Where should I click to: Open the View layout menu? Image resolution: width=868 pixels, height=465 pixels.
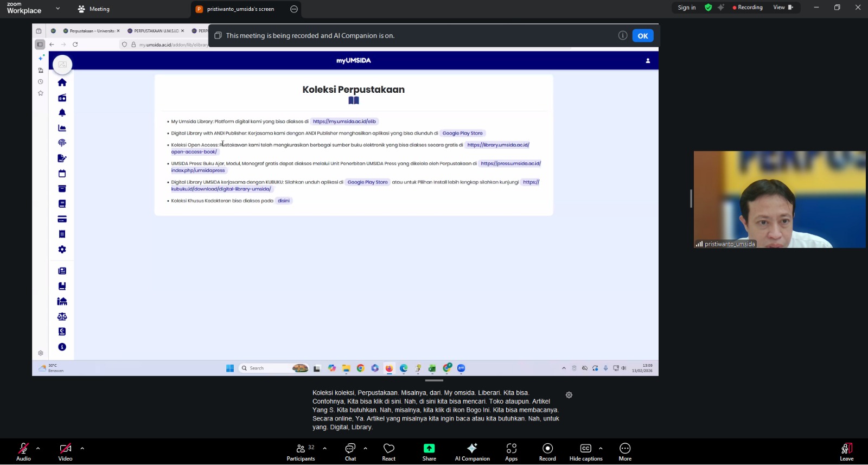782,8
